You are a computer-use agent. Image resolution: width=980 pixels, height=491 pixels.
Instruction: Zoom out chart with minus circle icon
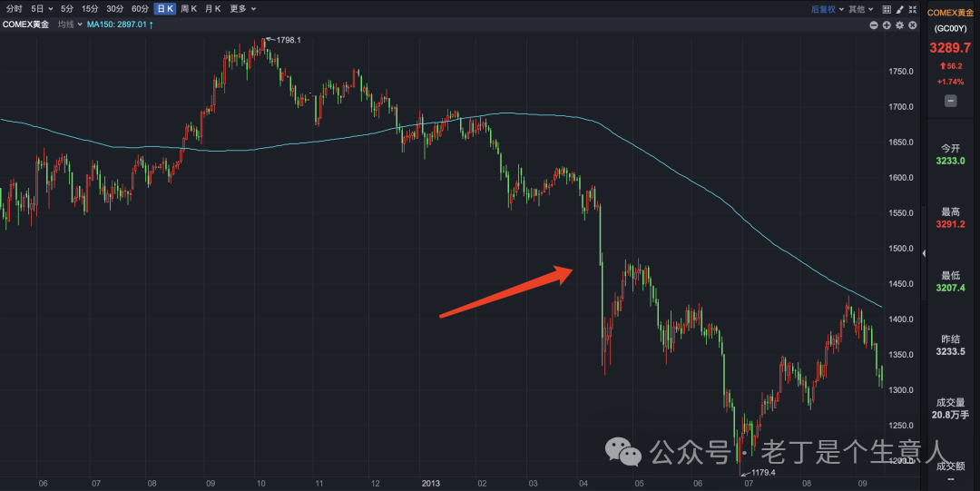click(x=873, y=25)
